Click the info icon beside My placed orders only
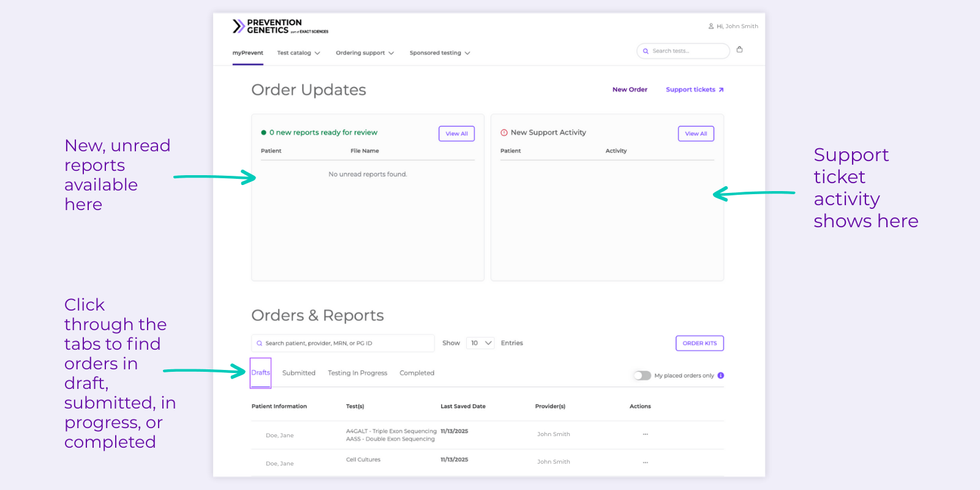The width and height of the screenshot is (980, 490). [x=720, y=375]
